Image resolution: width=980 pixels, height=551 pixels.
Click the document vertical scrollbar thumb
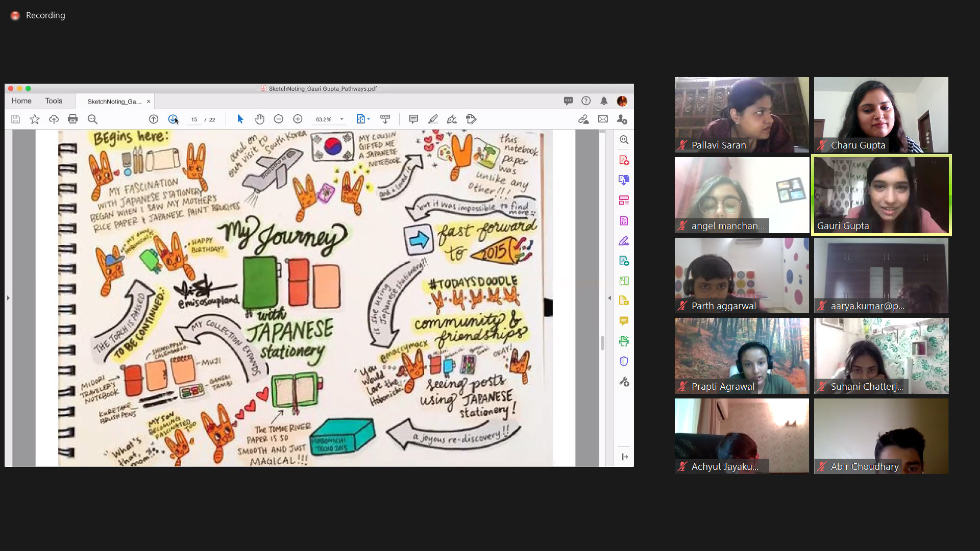click(x=602, y=343)
